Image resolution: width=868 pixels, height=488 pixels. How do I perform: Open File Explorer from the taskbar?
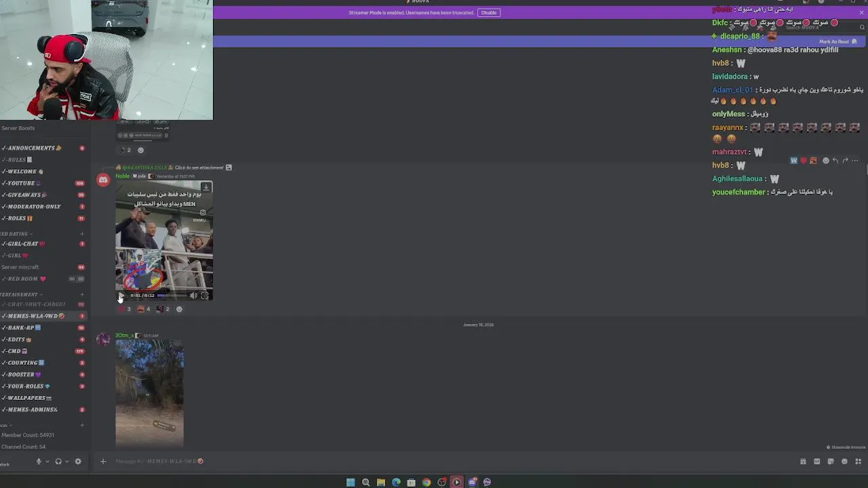(381, 482)
